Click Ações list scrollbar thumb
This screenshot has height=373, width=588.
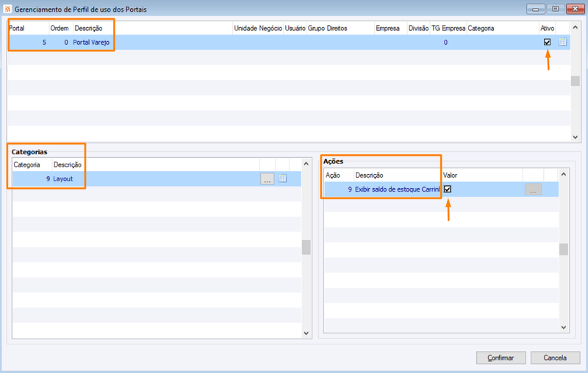point(563,249)
